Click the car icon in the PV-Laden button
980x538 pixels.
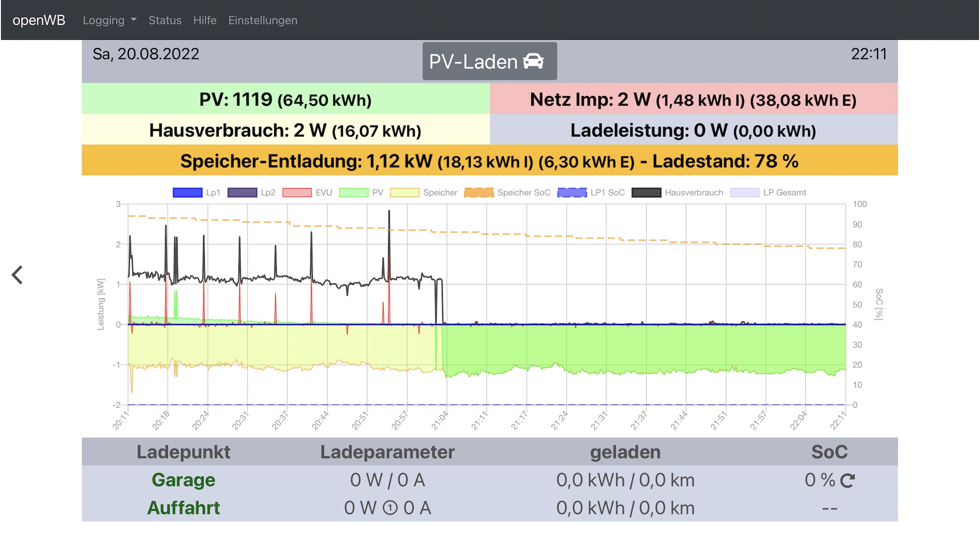[x=533, y=61]
